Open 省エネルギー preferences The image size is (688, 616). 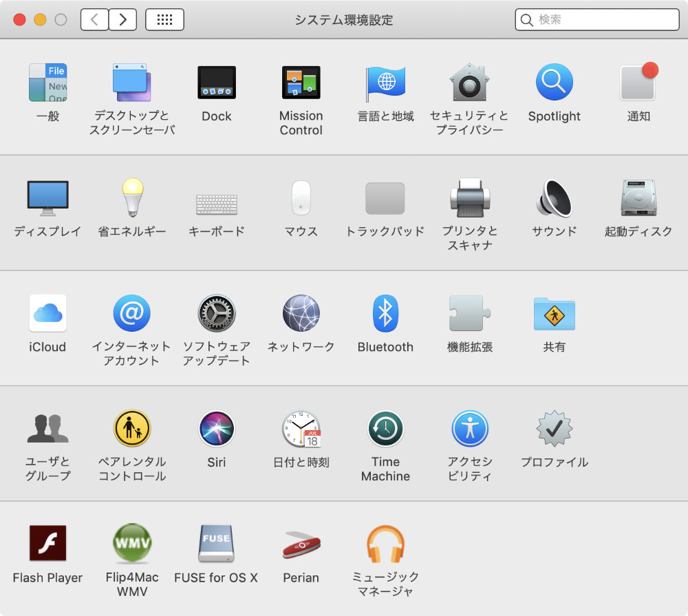point(133,197)
